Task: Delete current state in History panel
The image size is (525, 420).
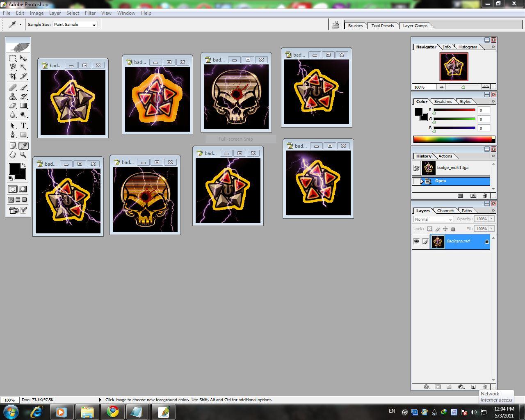Action: pyautogui.click(x=485, y=196)
